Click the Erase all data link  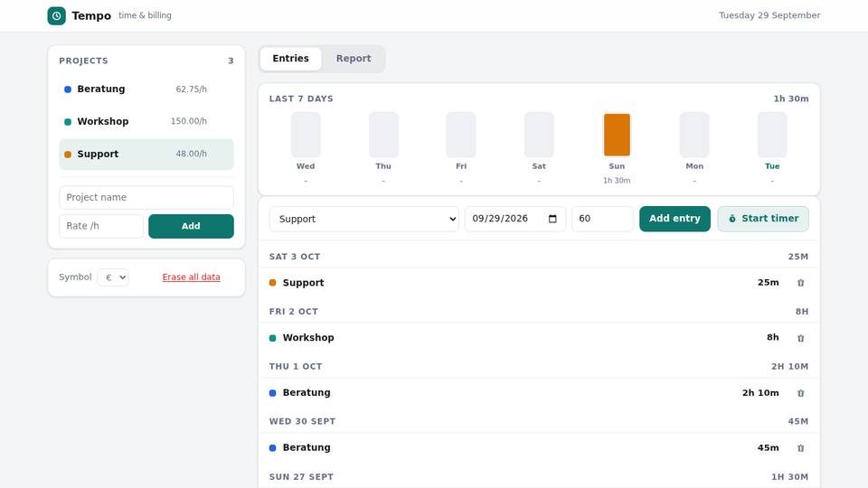(191, 277)
